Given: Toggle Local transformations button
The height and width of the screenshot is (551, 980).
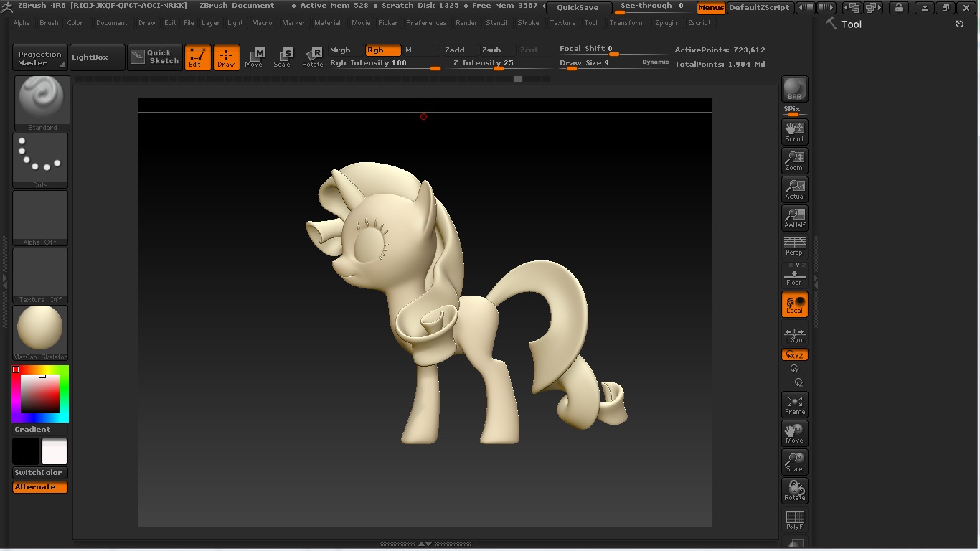Looking at the screenshot, I should [794, 304].
